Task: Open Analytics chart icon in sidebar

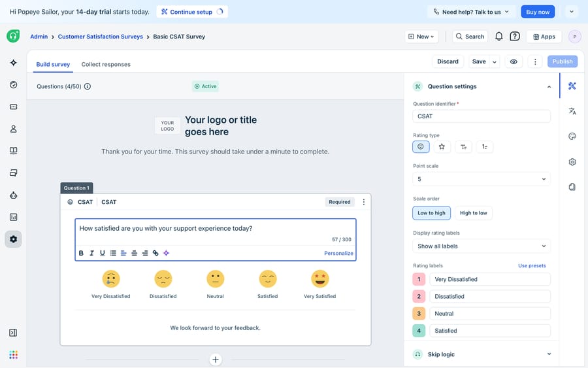Action: tap(14, 217)
